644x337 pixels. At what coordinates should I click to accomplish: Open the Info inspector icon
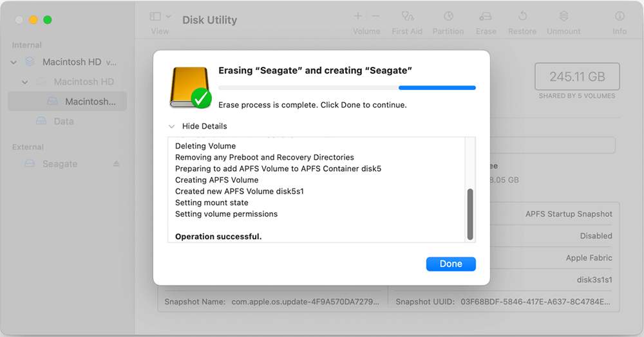point(620,17)
